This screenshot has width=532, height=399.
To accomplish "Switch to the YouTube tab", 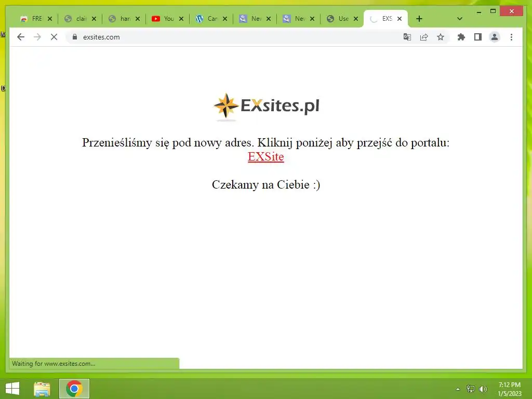I will click(164, 19).
